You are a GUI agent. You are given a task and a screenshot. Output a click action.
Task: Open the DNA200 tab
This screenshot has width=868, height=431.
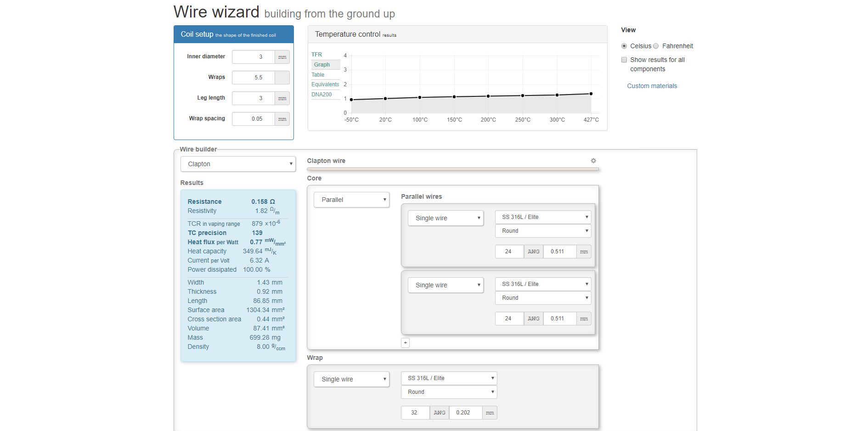click(x=321, y=95)
